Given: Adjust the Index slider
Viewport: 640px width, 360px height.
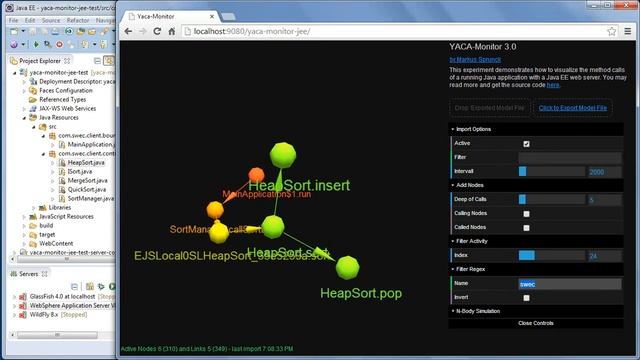Looking at the screenshot, I should click(551, 256).
